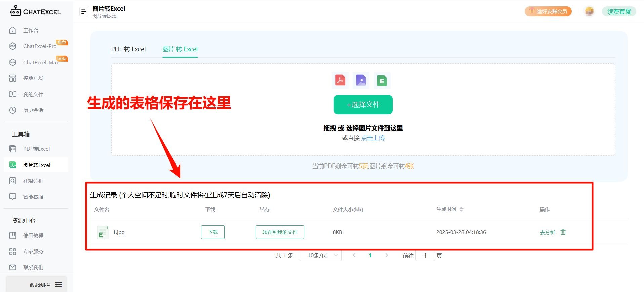Sort records by 生成时间 column

coord(461,209)
